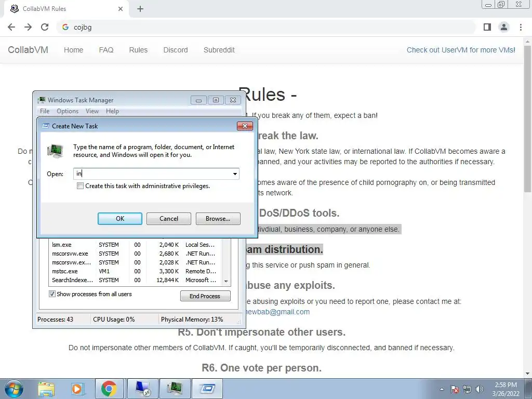Click the 'R6. One vote per person.' heading
Image resolution: width=532 pixels, height=399 pixels.
(x=262, y=367)
